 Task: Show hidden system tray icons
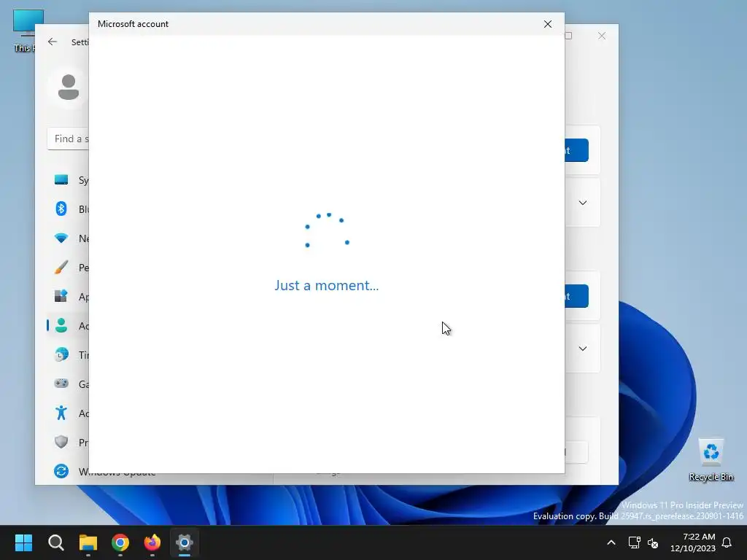[x=611, y=542]
